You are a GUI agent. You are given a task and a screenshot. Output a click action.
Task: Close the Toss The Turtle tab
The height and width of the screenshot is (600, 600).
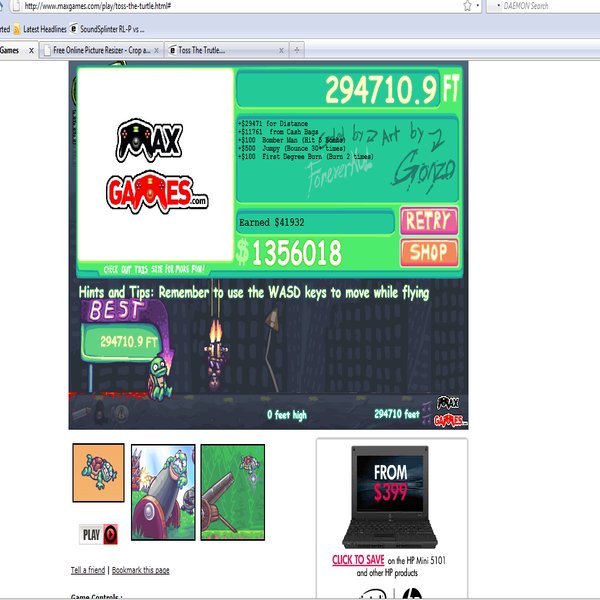tap(281, 51)
